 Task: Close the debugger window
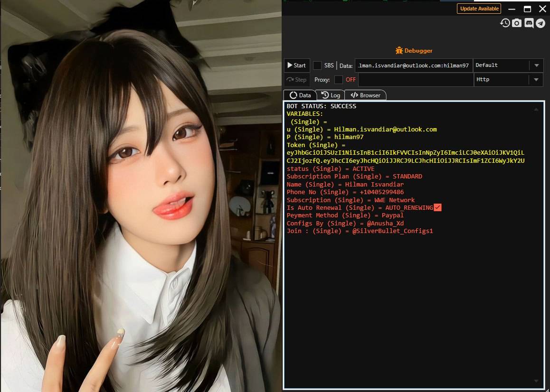coord(542,9)
